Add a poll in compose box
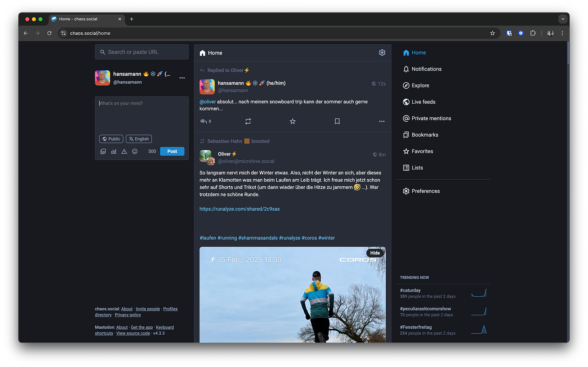The height and width of the screenshot is (367, 588). pyautogui.click(x=113, y=151)
